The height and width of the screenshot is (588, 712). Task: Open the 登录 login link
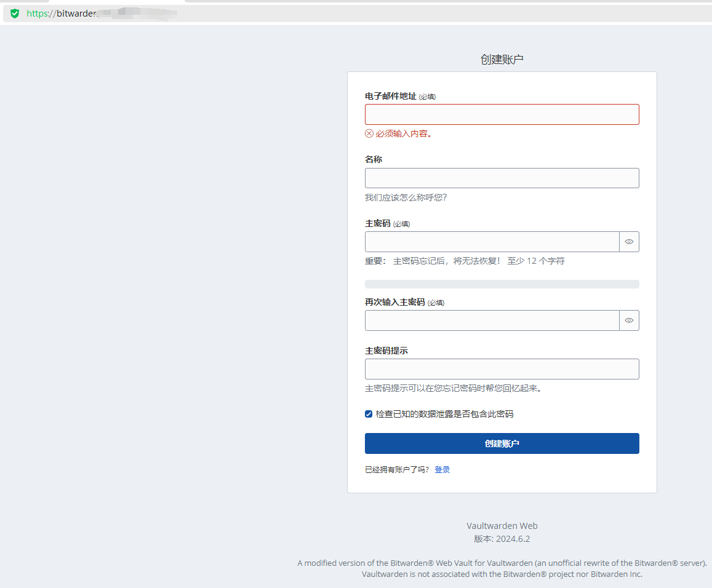click(442, 469)
